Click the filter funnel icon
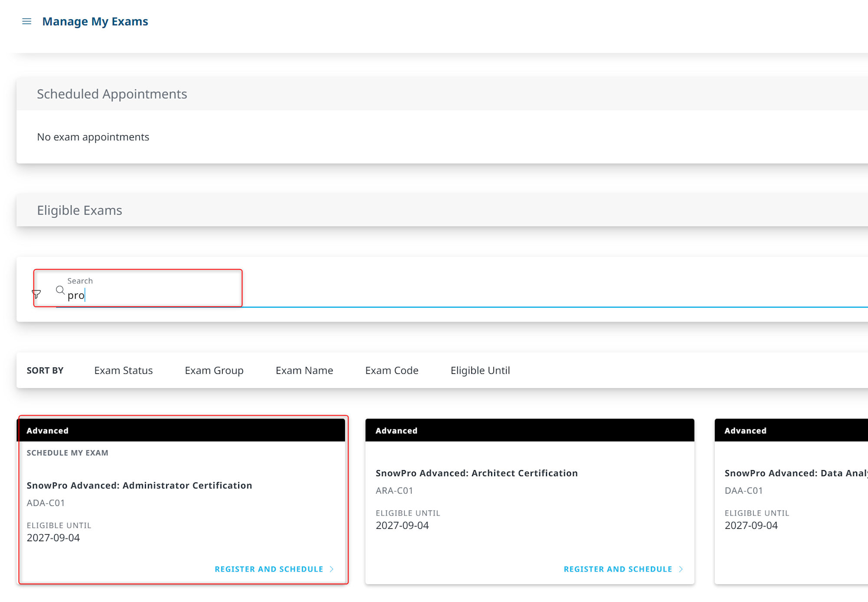The width and height of the screenshot is (868, 602). 36,294
